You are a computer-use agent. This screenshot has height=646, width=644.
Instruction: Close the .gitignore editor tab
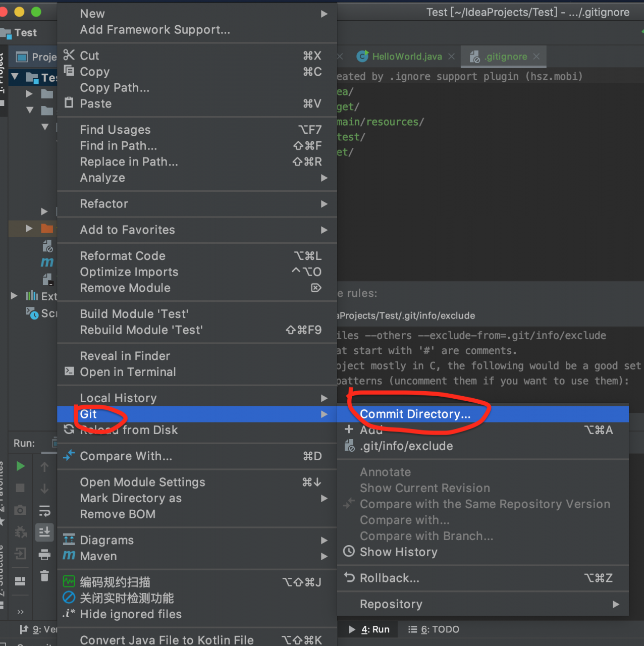(536, 57)
